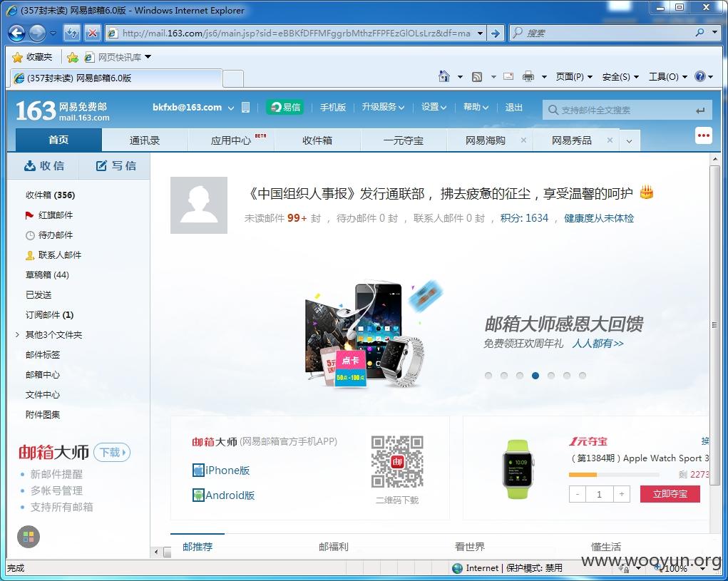Click the RSS feeds icon

(x=477, y=77)
